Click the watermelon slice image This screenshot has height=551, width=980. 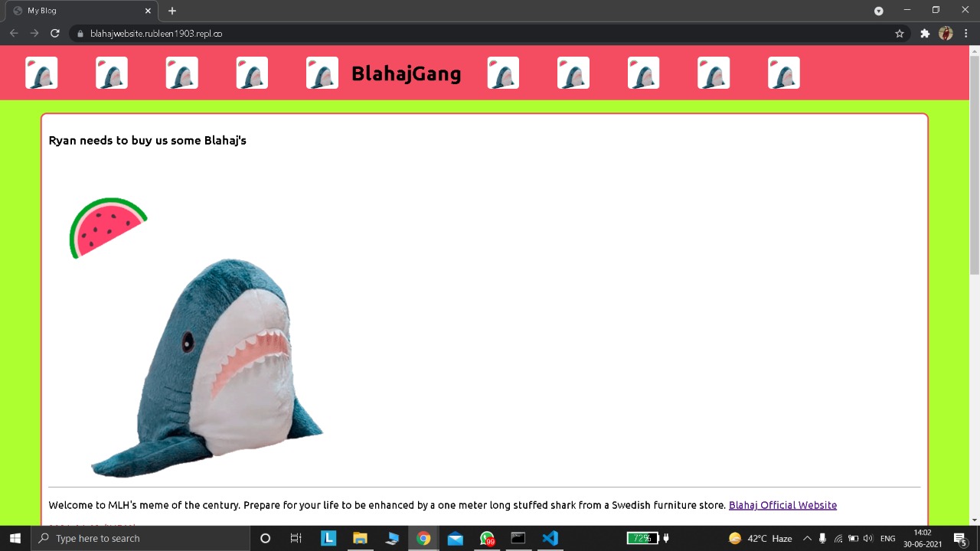point(108,228)
